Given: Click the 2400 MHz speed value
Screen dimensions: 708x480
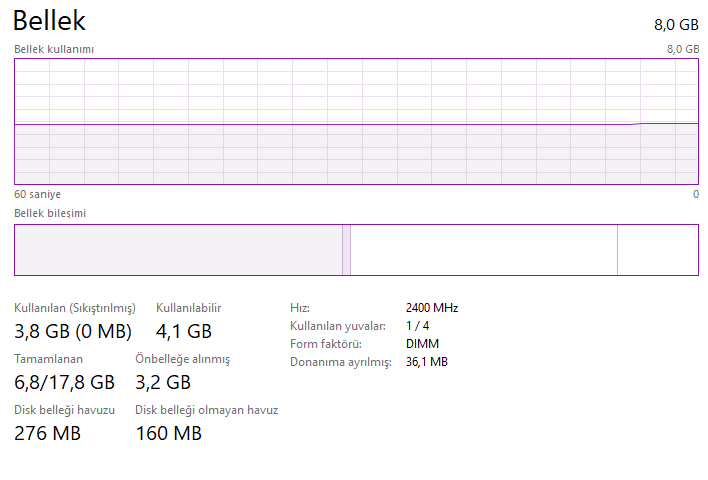Looking at the screenshot, I should coord(432,308).
